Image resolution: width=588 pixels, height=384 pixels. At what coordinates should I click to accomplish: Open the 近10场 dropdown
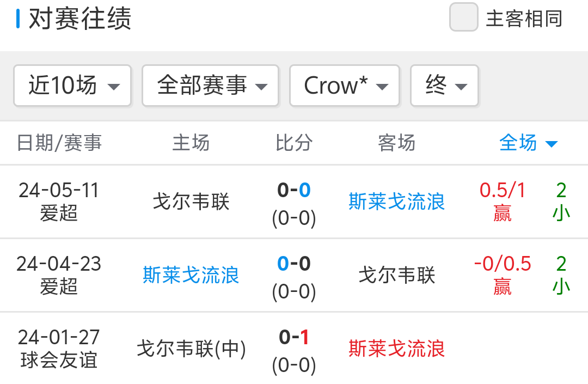point(72,86)
